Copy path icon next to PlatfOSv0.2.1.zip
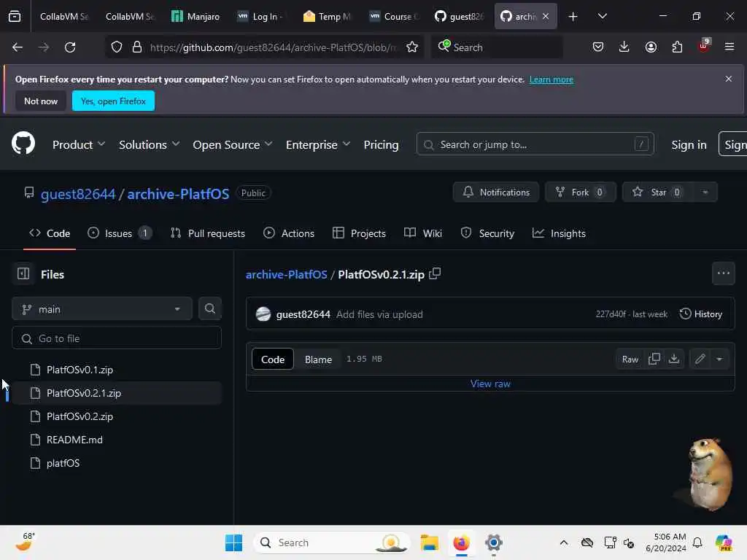The width and height of the screenshot is (747, 560). coord(435,274)
